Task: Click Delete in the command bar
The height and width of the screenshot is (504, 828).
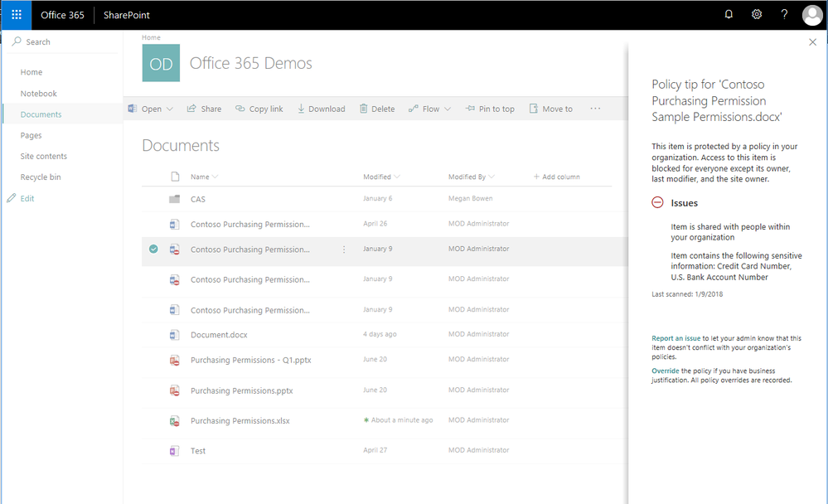Action: point(377,109)
